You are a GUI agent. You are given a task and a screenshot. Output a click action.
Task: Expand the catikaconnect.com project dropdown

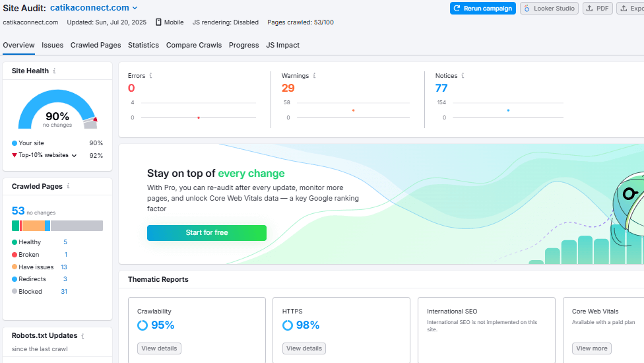135,8
